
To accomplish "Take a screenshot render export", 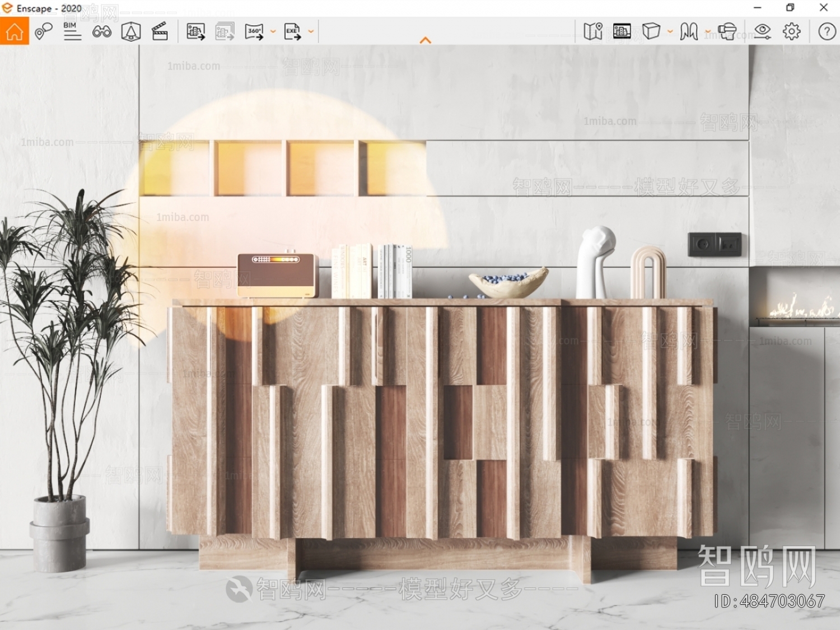I will [x=195, y=31].
